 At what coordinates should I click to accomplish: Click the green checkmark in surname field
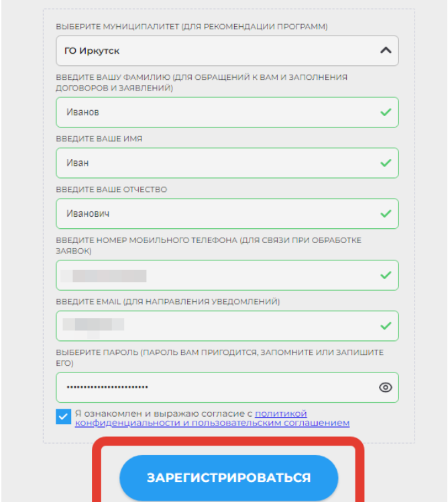pyautogui.click(x=385, y=112)
